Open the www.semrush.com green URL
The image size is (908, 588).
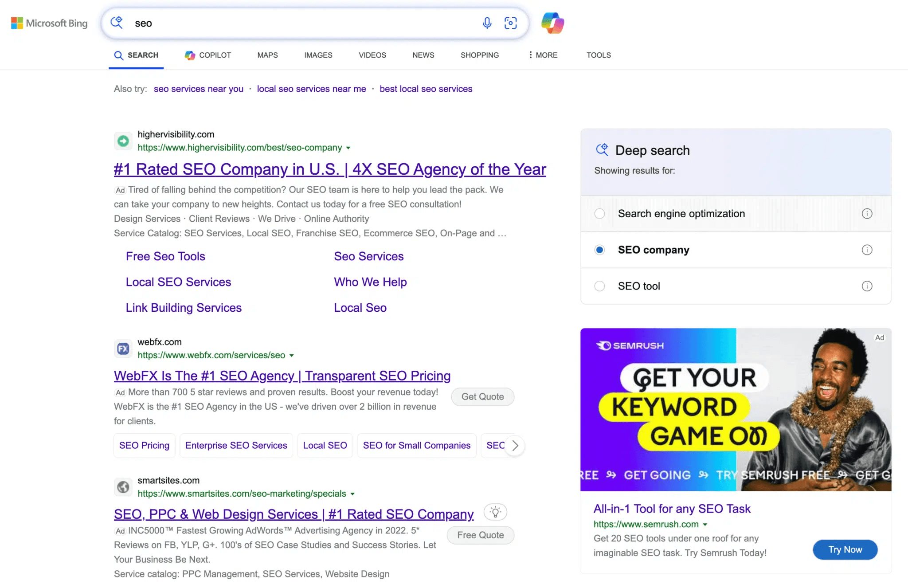click(x=646, y=525)
